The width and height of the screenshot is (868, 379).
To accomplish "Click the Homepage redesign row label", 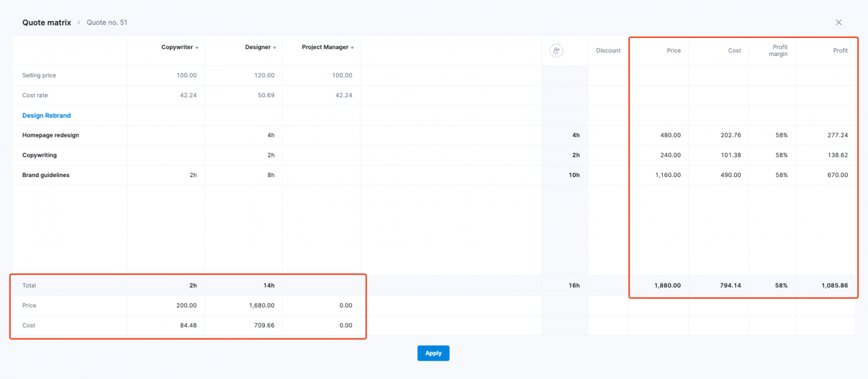I will tap(51, 135).
